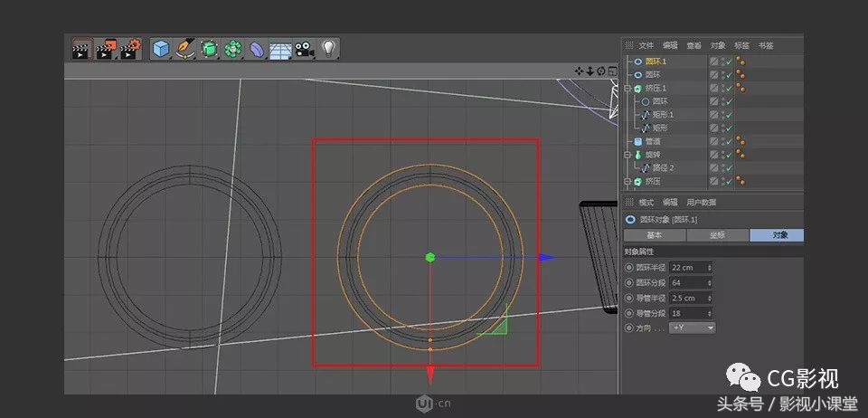This screenshot has width=868, height=418.
Task: Click viewport move navigation icon
Action: [579, 71]
